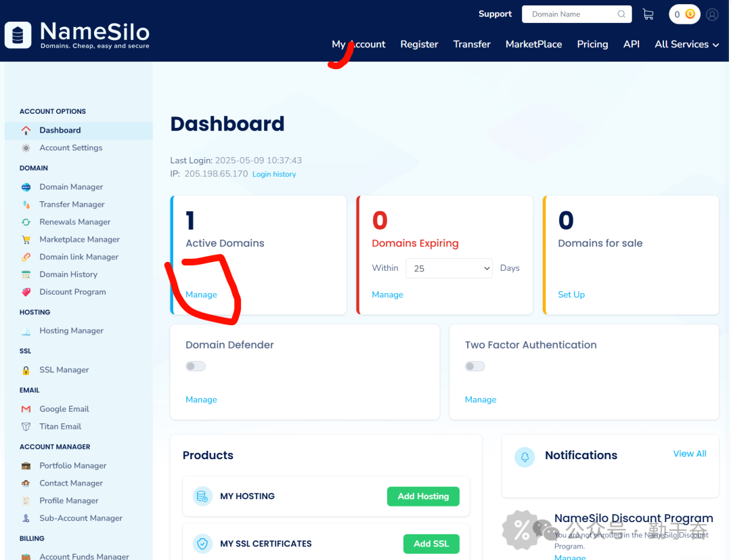Click the Dashboard home icon in sidebar
This screenshot has height=560, width=731.
click(x=26, y=130)
